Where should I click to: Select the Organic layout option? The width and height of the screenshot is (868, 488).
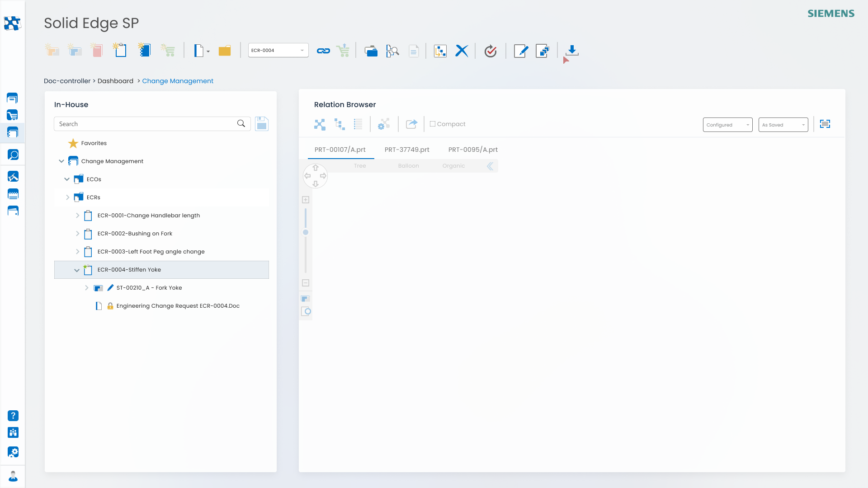click(453, 166)
